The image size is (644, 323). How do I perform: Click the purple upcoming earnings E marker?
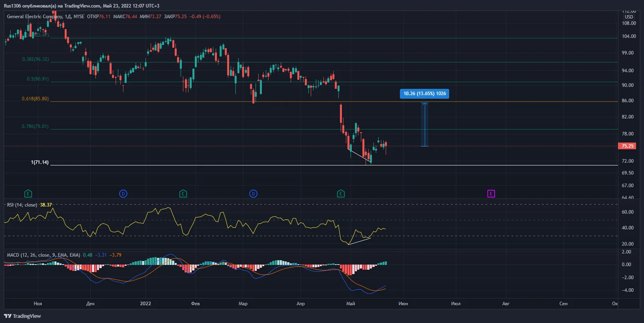[x=491, y=193]
